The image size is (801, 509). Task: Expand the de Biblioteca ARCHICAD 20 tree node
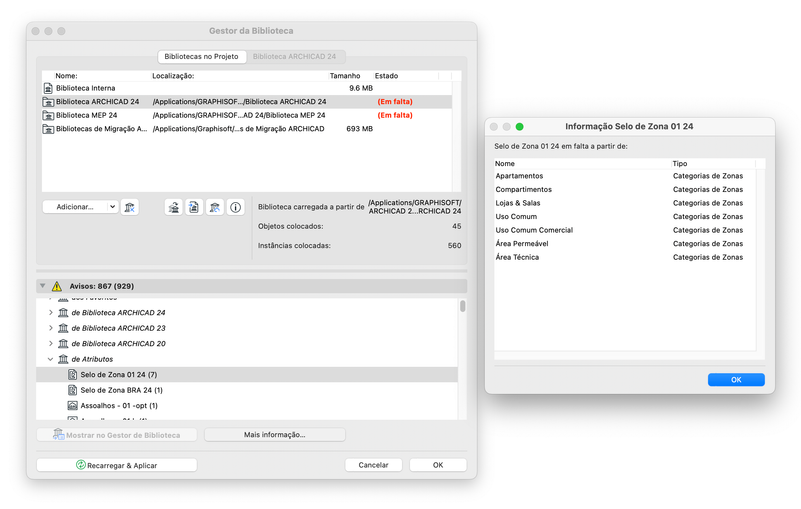tap(51, 343)
